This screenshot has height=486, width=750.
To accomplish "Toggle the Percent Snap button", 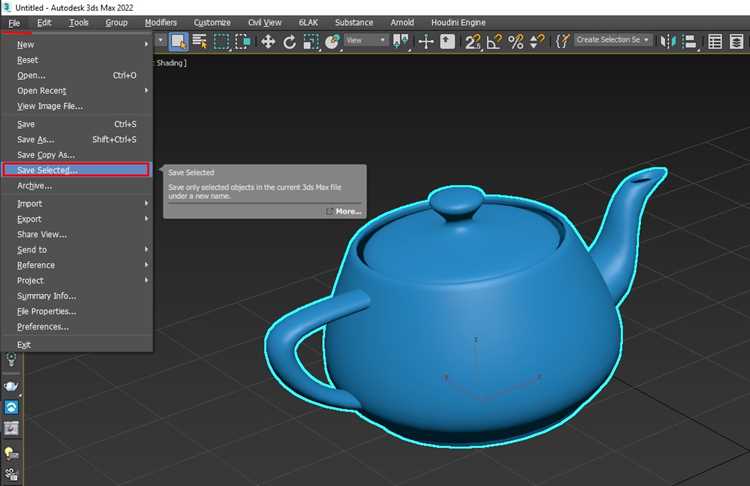I will [516, 42].
